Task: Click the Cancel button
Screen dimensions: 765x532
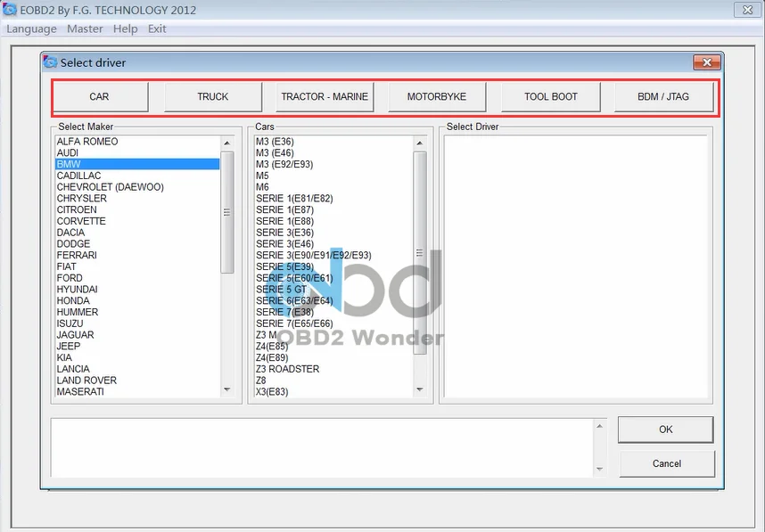Action: [667, 463]
